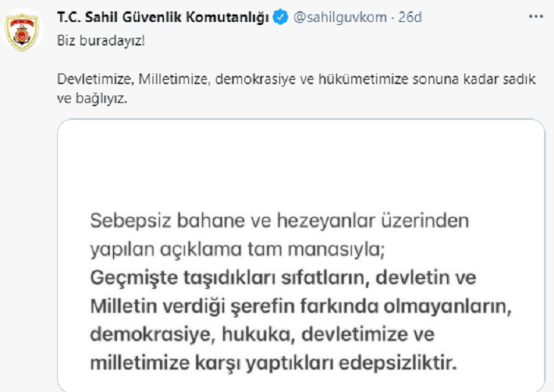Image resolution: width=554 pixels, height=392 pixels.
Task: Click the blank top area of the image card
Action: (301, 159)
